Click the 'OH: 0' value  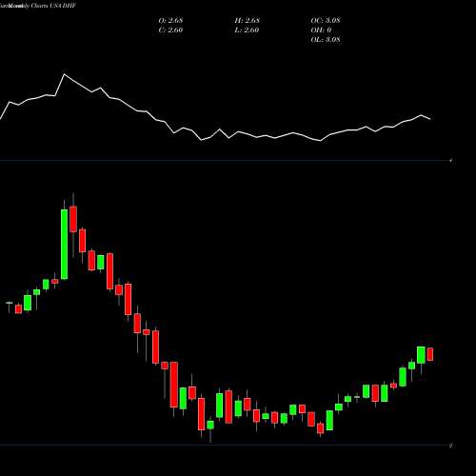(321, 30)
